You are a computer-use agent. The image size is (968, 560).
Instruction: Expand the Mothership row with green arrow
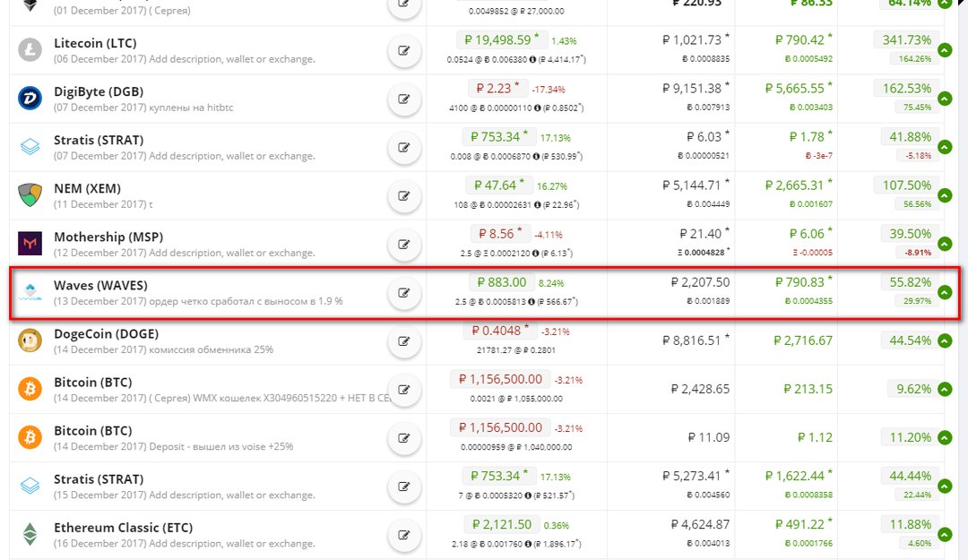[945, 244]
